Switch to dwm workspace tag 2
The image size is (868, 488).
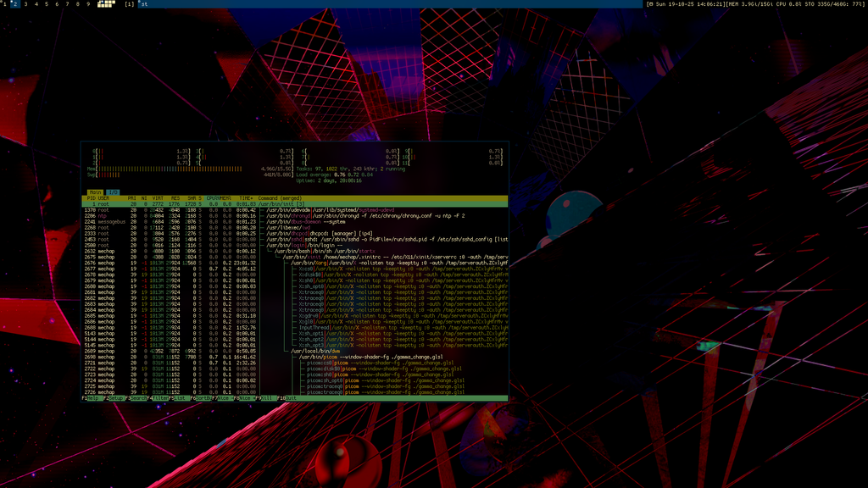tap(14, 4)
